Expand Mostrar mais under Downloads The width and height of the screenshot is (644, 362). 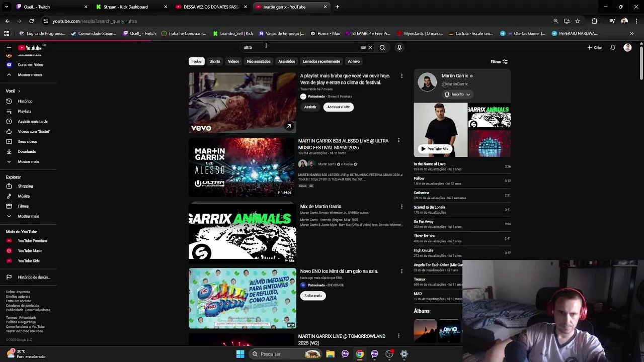point(29,162)
